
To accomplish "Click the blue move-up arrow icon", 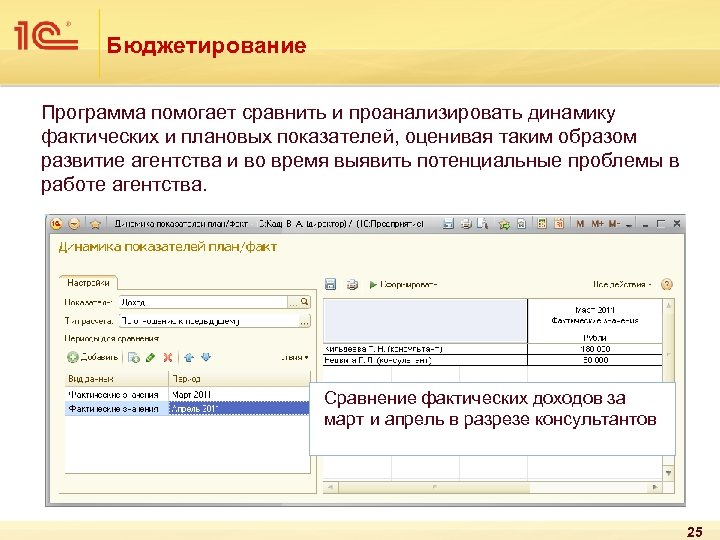I will (x=189, y=357).
